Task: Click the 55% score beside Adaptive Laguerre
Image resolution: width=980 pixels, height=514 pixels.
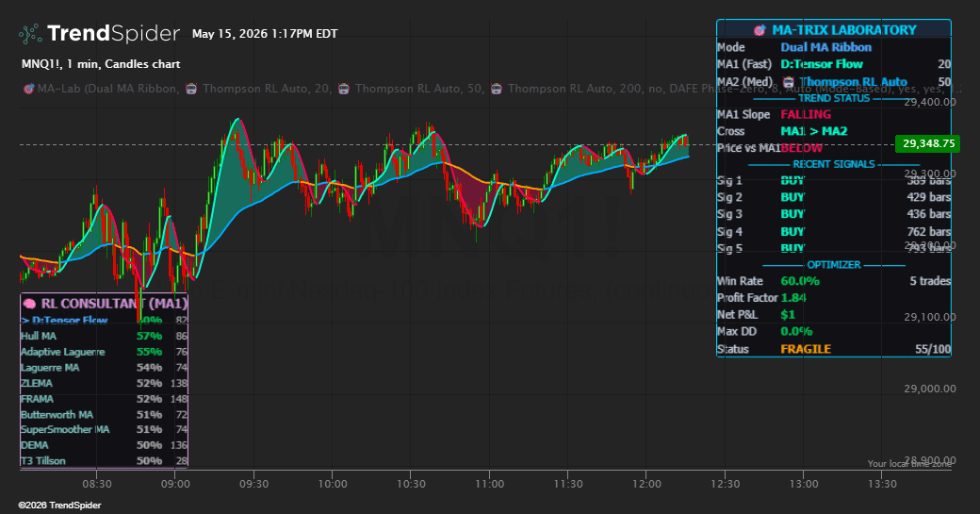Action: point(150,352)
